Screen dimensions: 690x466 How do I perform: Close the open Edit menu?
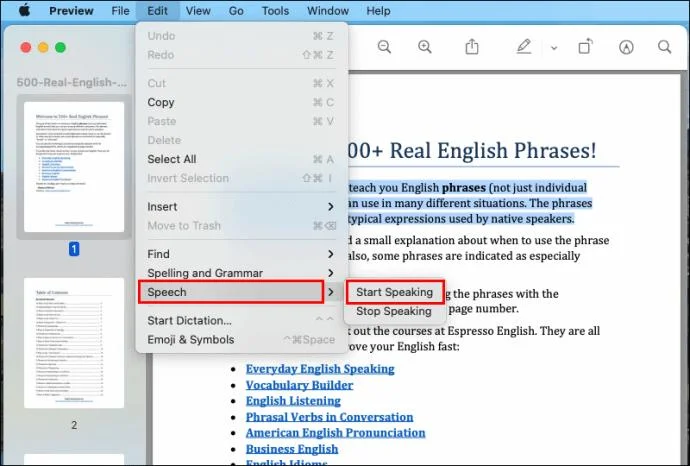158,11
